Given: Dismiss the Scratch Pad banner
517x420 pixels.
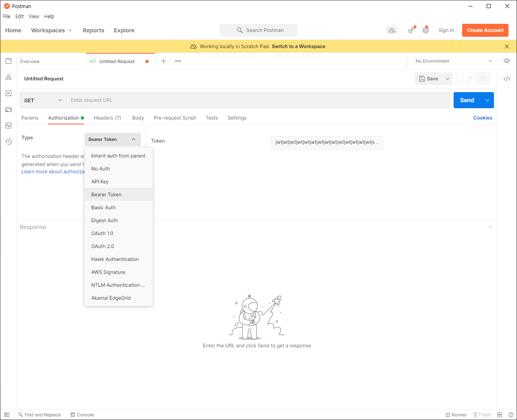Looking at the screenshot, I should click(507, 46).
